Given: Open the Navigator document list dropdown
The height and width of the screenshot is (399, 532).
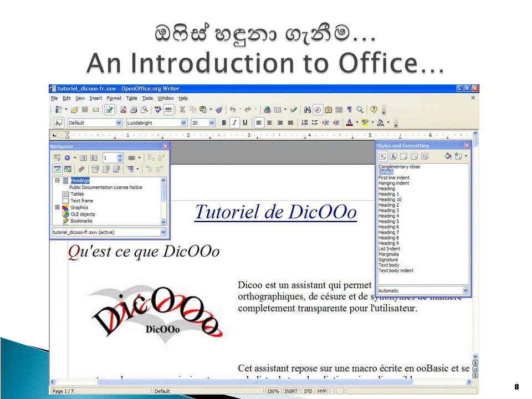Looking at the screenshot, I should tap(163, 232).
